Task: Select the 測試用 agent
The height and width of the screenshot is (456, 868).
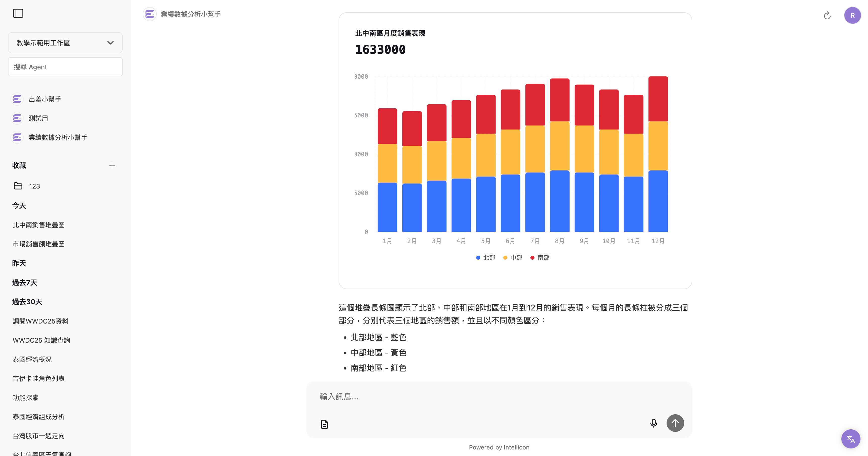Action: [x=38, y=118]
